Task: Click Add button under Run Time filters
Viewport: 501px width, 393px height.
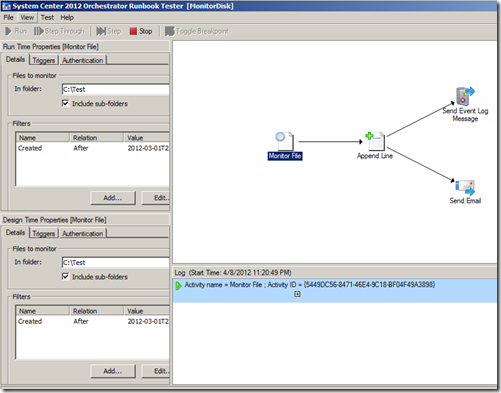Action: click(x=113, y=198)
